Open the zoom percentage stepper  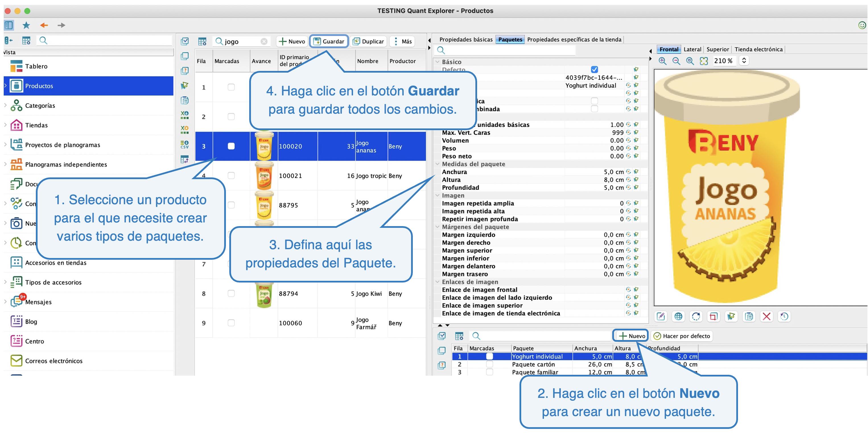(x=744, y=61)
